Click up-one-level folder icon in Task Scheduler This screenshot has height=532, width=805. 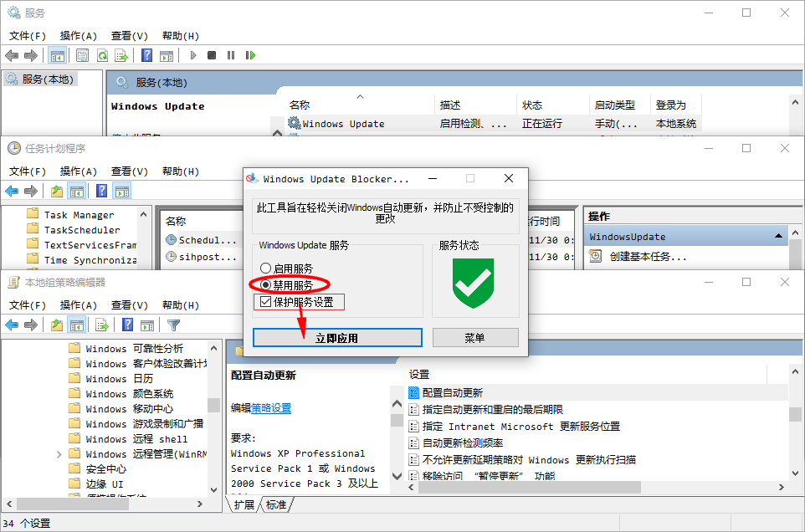tap(56, 192)
